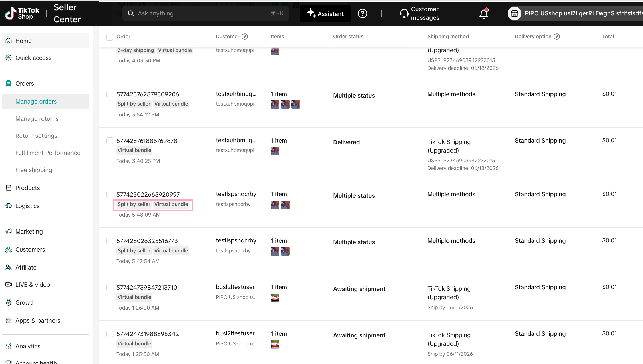Select order 577425761886769878 checkbox

(x=110, y=141)
